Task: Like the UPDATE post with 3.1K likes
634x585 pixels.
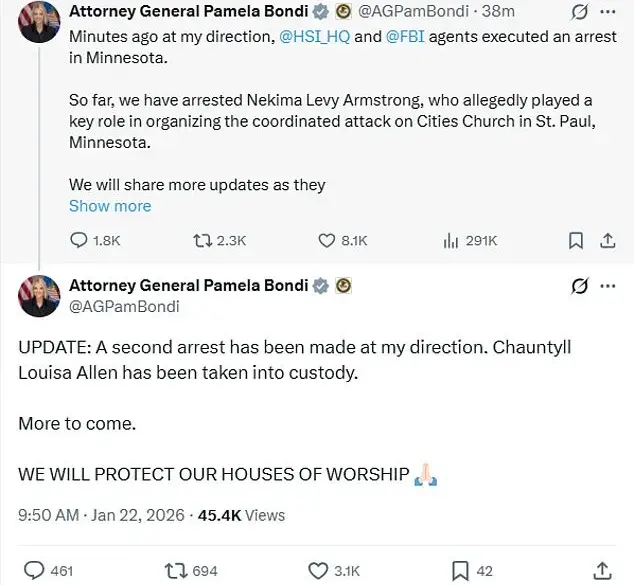Action: (319, 570)
